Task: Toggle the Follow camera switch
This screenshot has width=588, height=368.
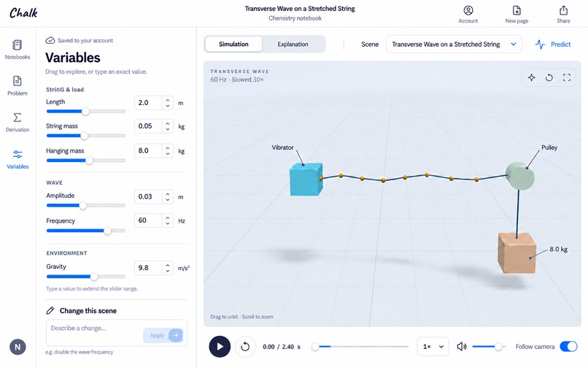Action: point(568,347)
